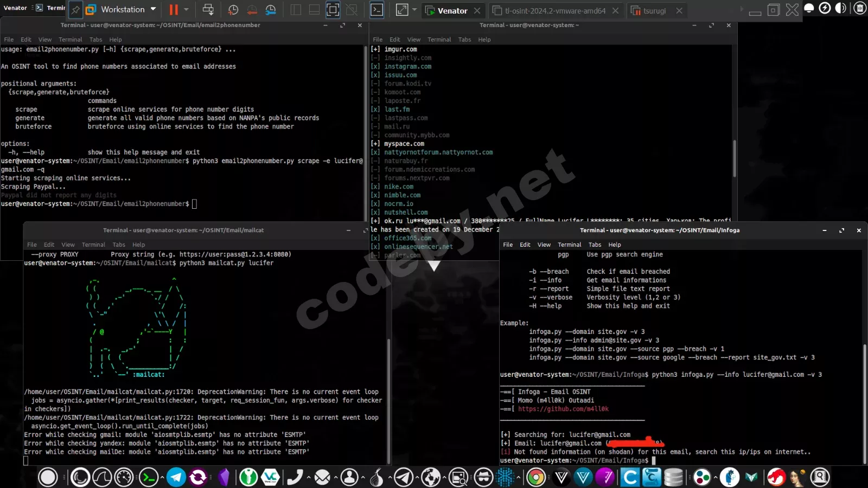Screen dimensions: 868x488
Task: Open KeePassXC from the dock
Action: coord(248,477)
